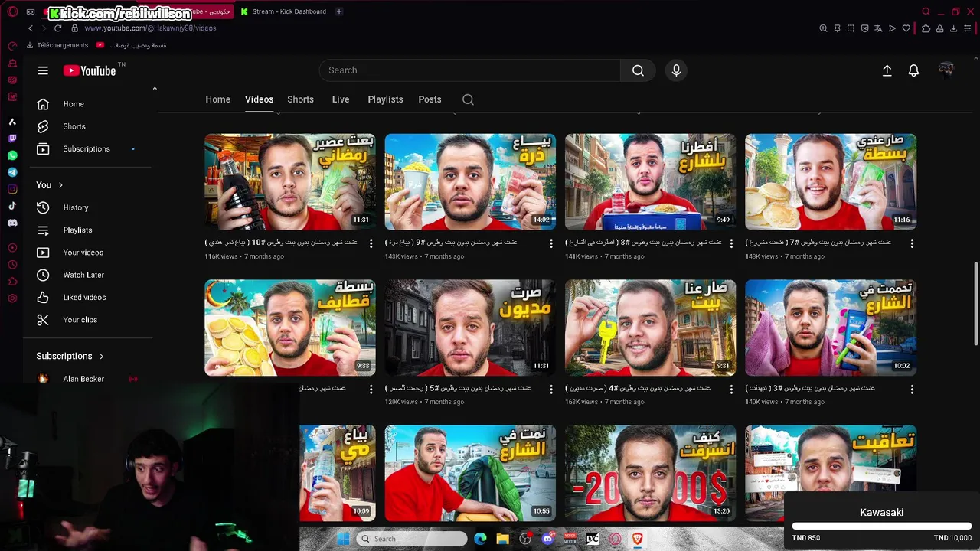Start a voice search with the microphone
Viewport: 980px width, 551px height.
click(x=676, y=70)
